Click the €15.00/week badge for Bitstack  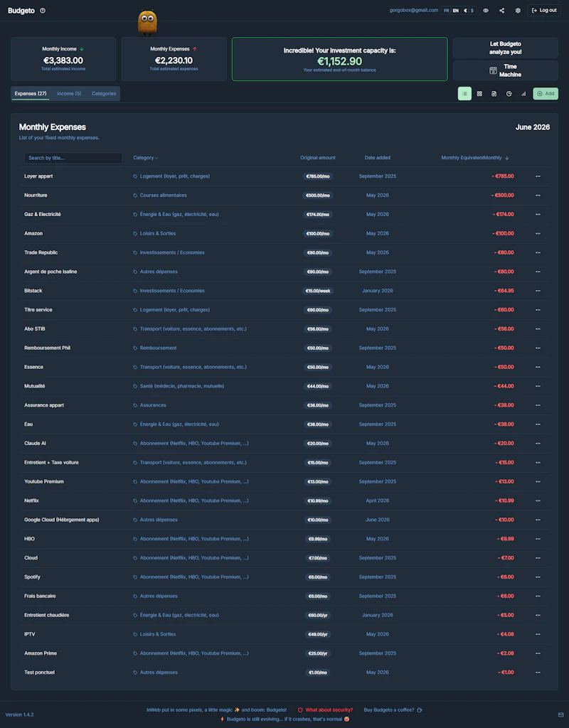click(x=318, y=291)
